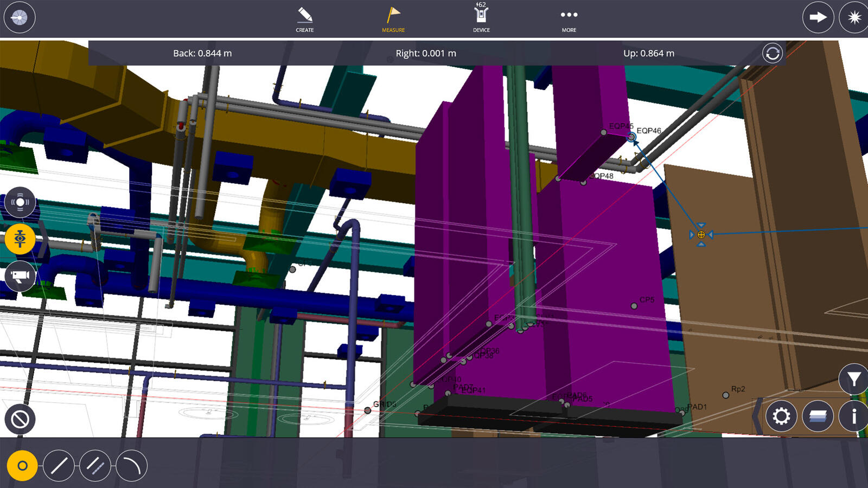Click the forward arrow button top-right
This screenshot has width=868, height=488.
[817, 17]
